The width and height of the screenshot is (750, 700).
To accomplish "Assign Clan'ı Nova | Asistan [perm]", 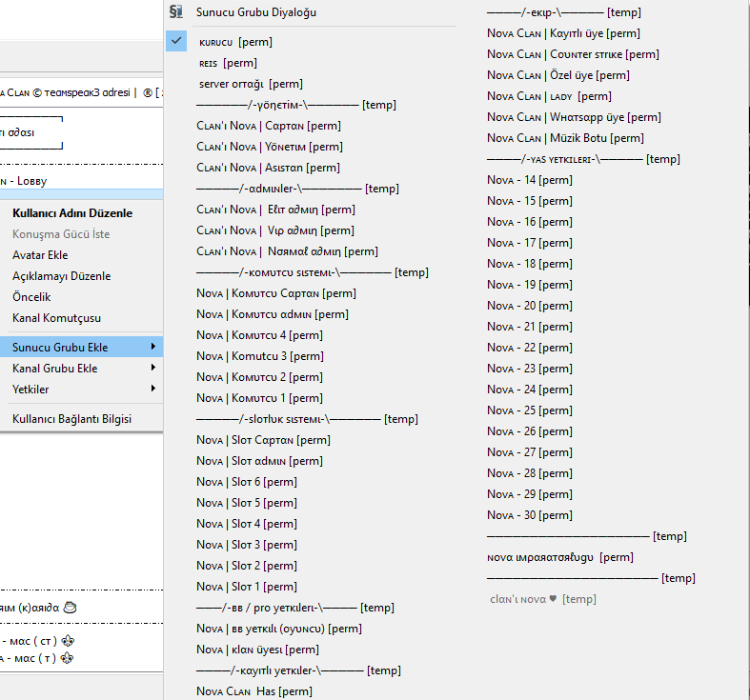I will 268,168.
